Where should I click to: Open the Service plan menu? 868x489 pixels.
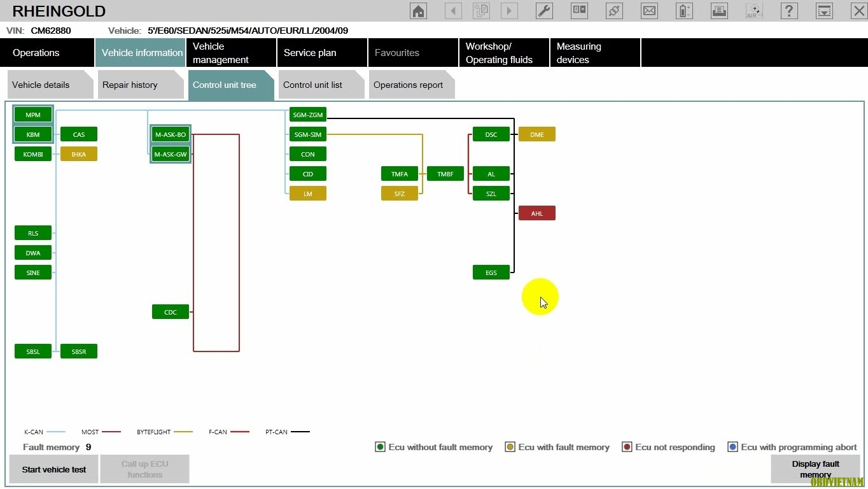pyautogui.click(x=322, y=53)
